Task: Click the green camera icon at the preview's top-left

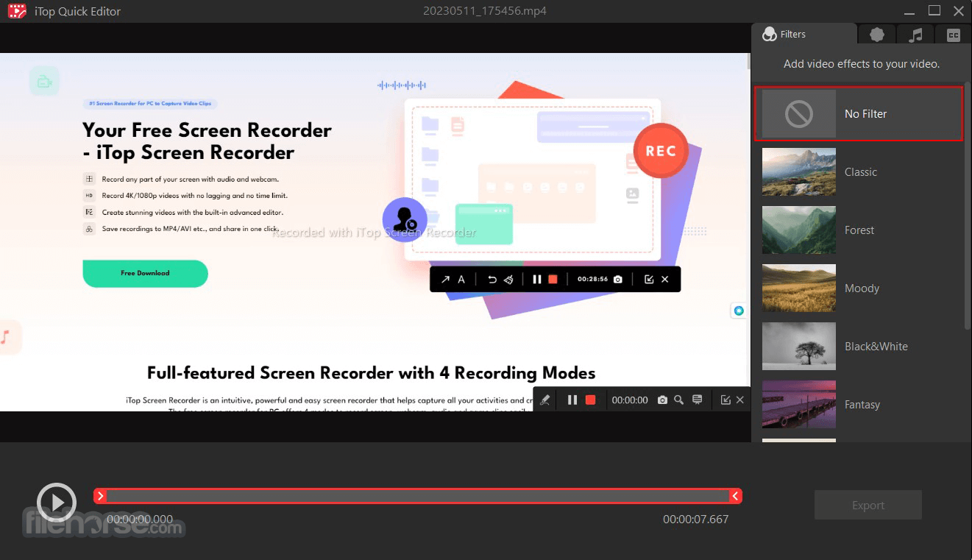Action: (x=44, y=82)
